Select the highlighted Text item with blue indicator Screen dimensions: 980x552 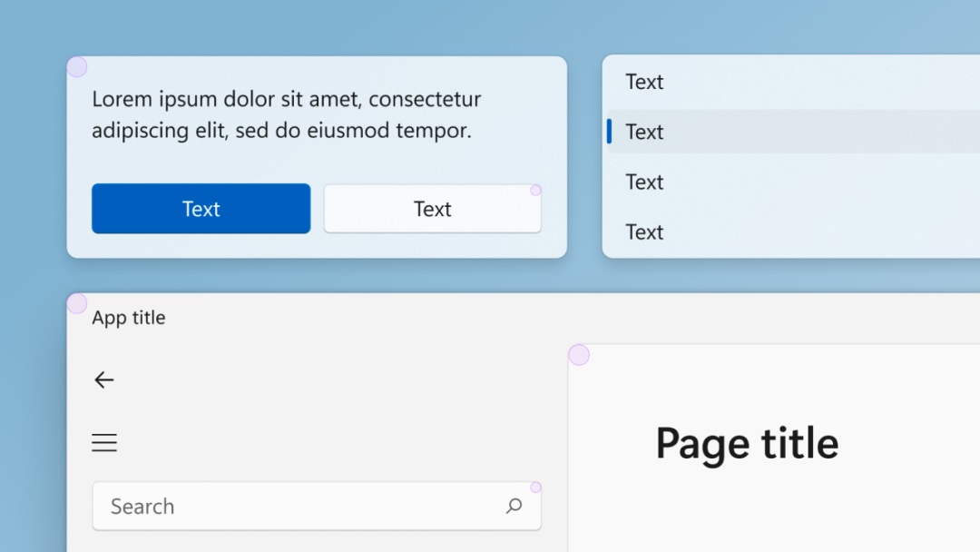coord(793,132)
